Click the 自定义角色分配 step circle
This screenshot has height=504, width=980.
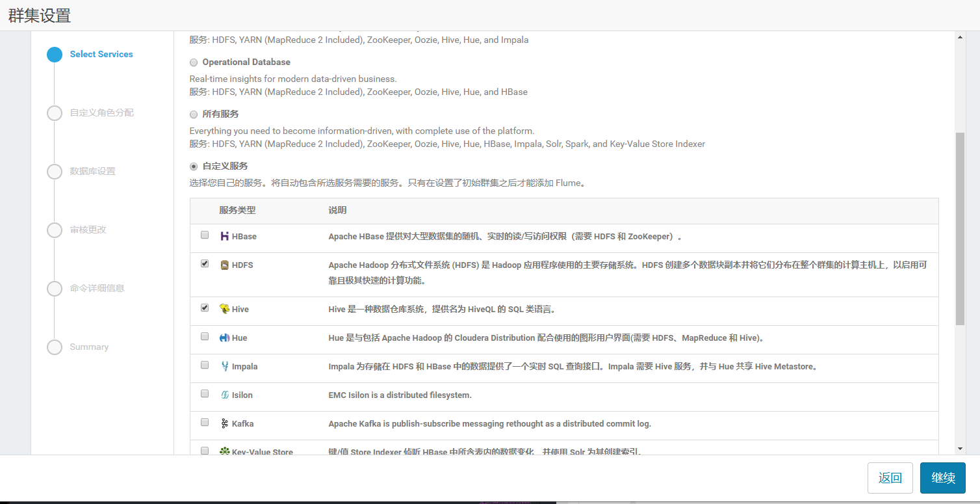pyautogui.click(x=55, y=113)
